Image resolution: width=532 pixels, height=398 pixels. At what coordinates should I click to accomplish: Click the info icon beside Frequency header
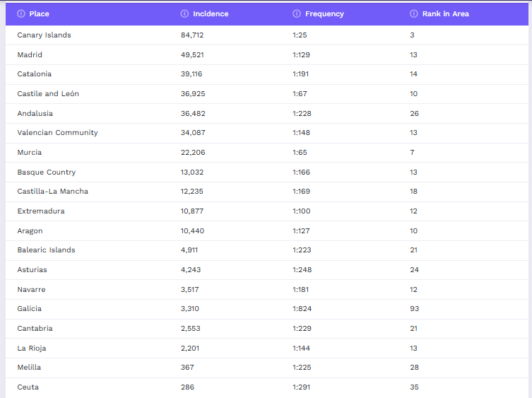297,13
